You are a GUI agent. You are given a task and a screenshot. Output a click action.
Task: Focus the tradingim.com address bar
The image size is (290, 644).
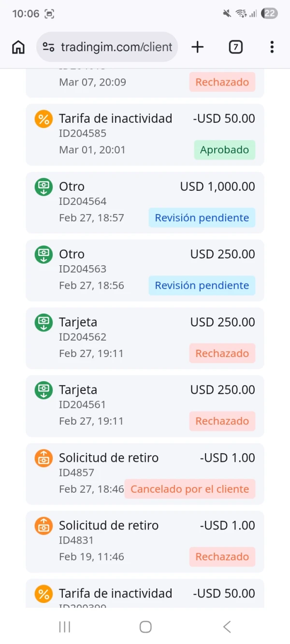(116, 47)
